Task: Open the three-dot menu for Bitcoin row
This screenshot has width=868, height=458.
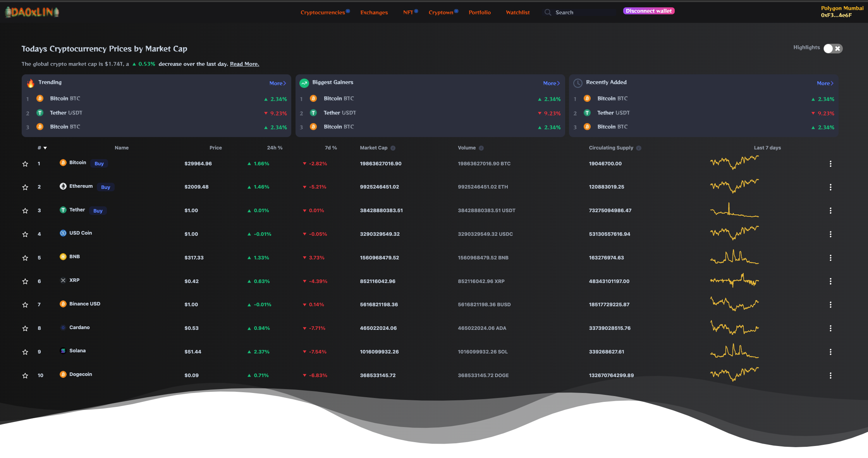Action: pos(830,164)
